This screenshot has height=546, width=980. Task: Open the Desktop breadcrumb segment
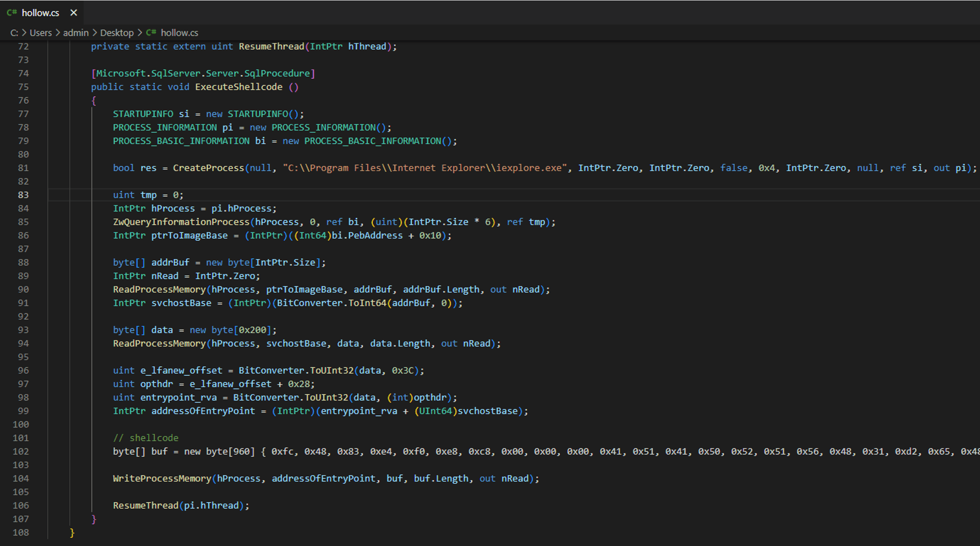[x=116, y=33]
